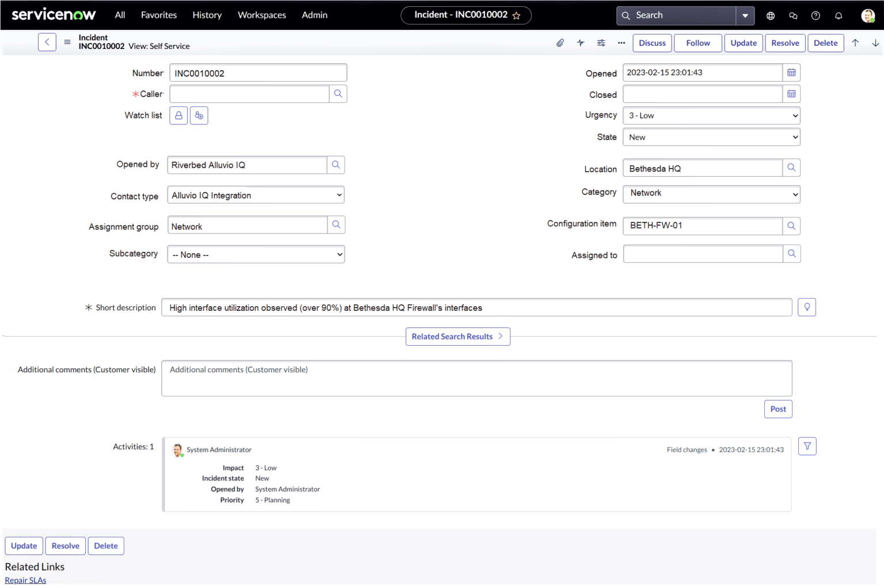The width and height of the screenshot is (884, 588).
Task: Open the State dropdown showing New
Action: tap(711, 137)
